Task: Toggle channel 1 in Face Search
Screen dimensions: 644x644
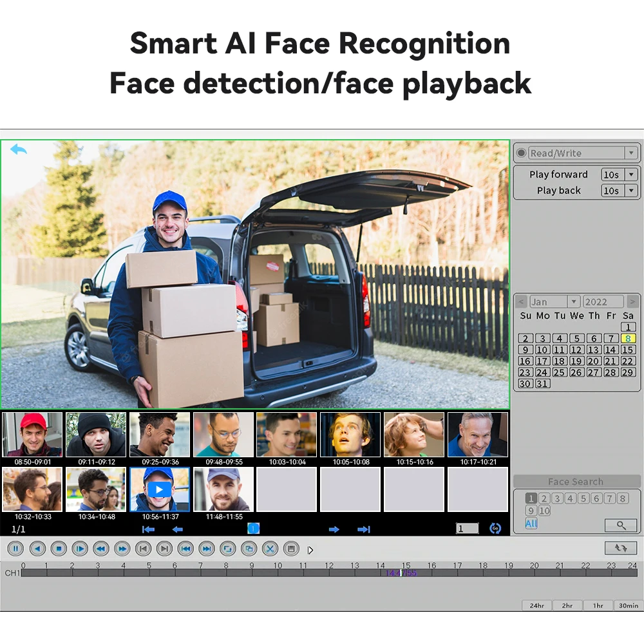Action: (x=531, y=498)
